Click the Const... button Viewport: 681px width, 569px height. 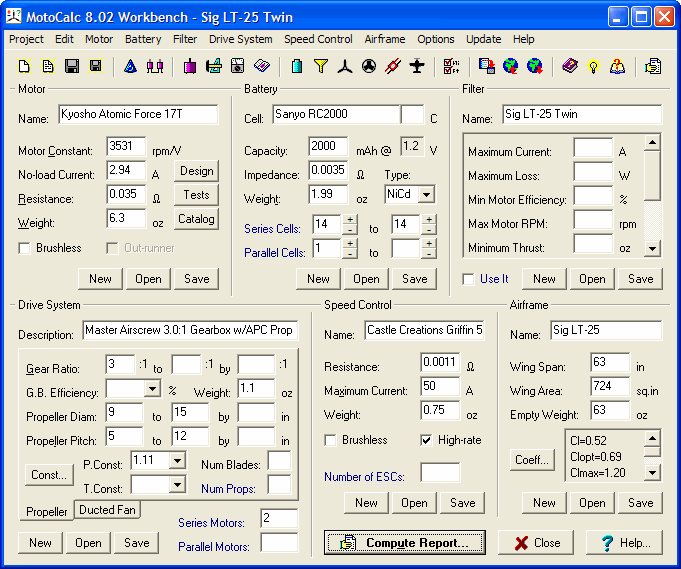(x=49, y=475)
